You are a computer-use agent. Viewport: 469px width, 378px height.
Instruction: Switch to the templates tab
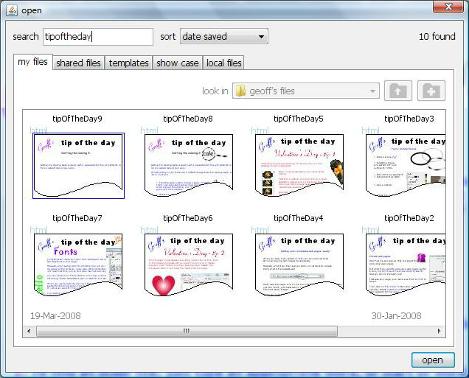[129, 63]
